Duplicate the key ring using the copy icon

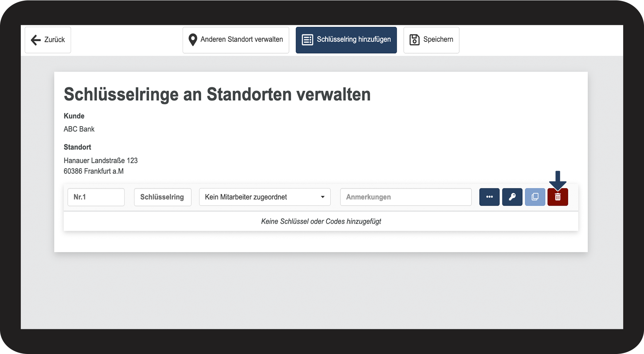[535, 197]
